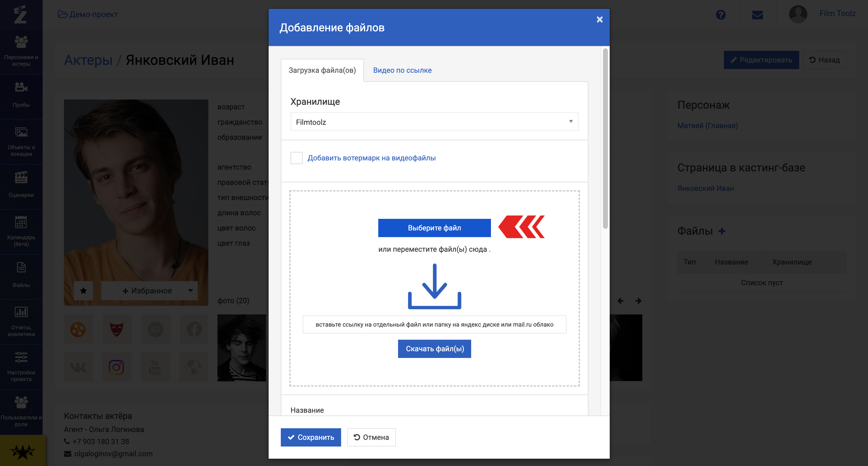This screenshot has height=466, width=868.
Task: Click the large download arrow drop icon
Action: coord(434,286)
